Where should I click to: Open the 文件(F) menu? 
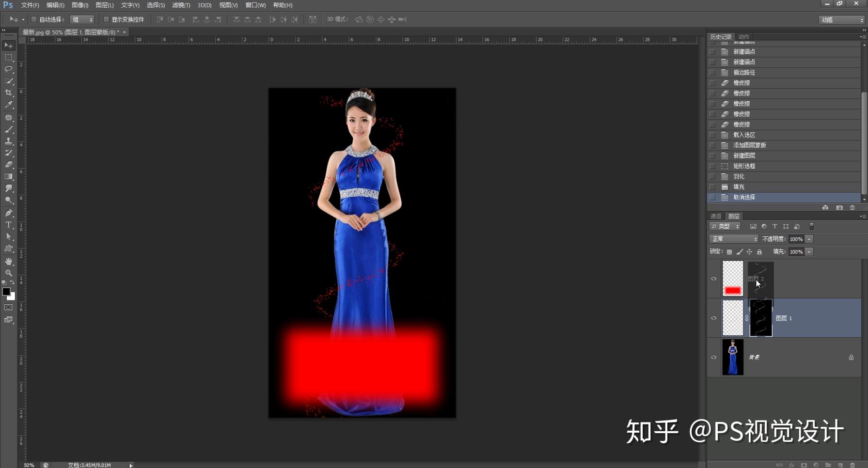click(30, 5)
